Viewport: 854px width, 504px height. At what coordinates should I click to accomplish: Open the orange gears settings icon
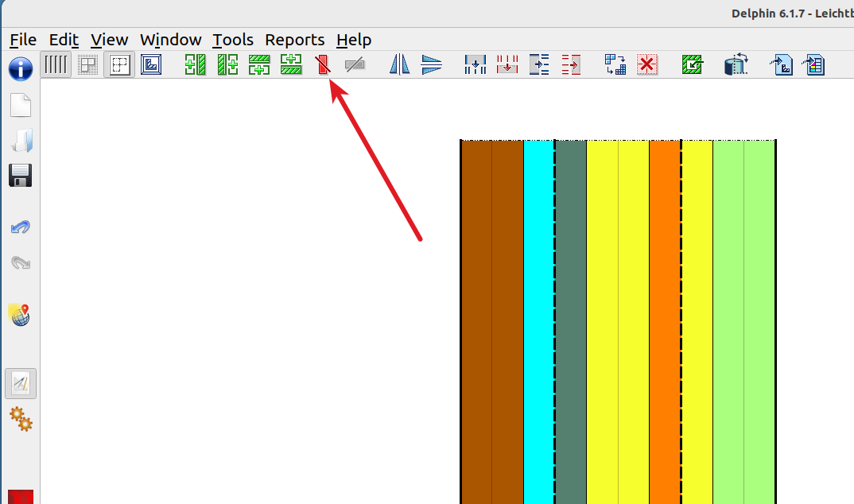click(x=21, y=419)
